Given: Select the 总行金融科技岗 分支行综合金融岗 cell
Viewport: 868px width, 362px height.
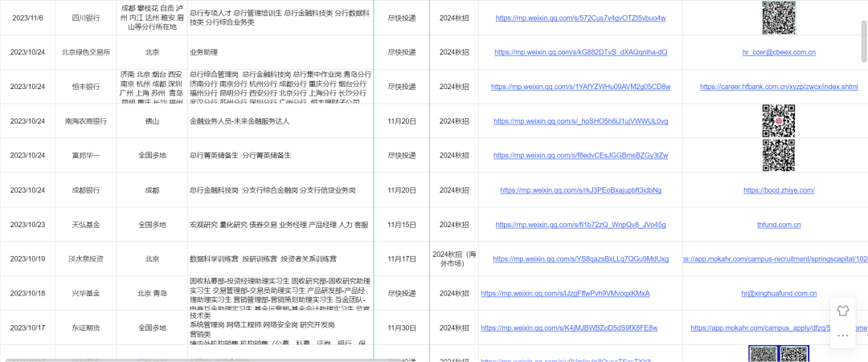Looking at the screenshot, I should click(280, 190).
